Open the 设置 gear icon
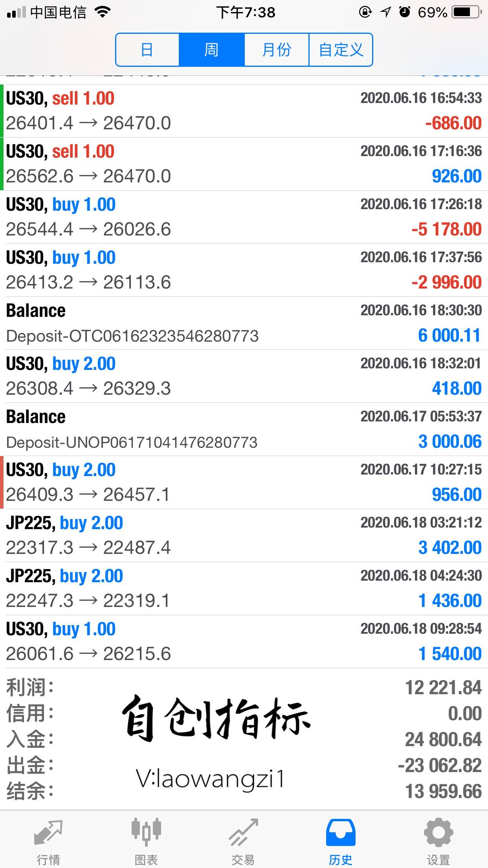 [x=438, y=833]
